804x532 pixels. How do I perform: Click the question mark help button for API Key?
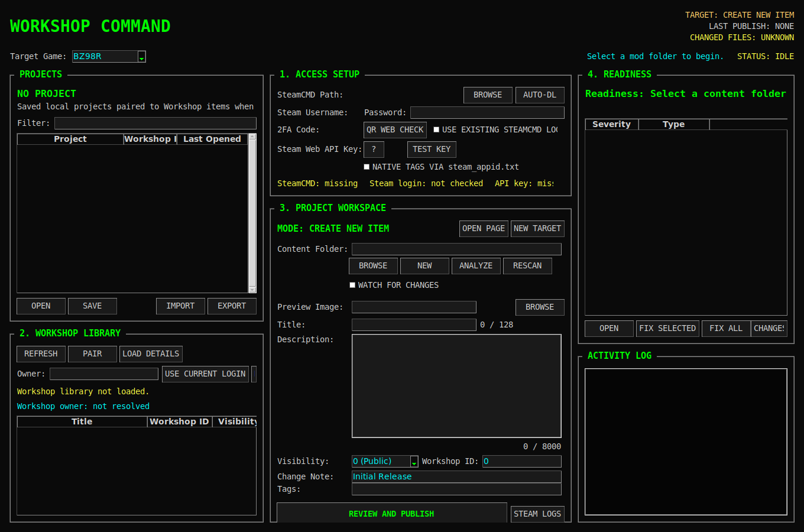374,149
